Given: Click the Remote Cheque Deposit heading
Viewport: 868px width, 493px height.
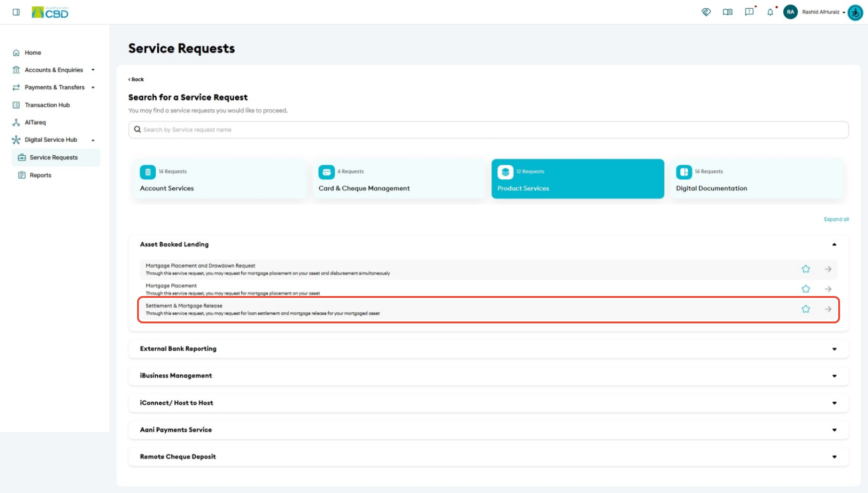Looking at the screenshot, I should point(178,456).
